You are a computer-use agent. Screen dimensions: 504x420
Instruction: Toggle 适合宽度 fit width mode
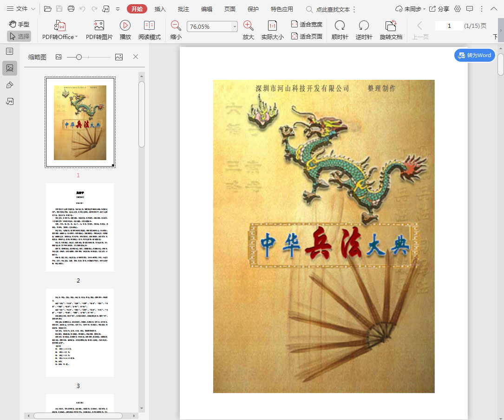[307, 24]
